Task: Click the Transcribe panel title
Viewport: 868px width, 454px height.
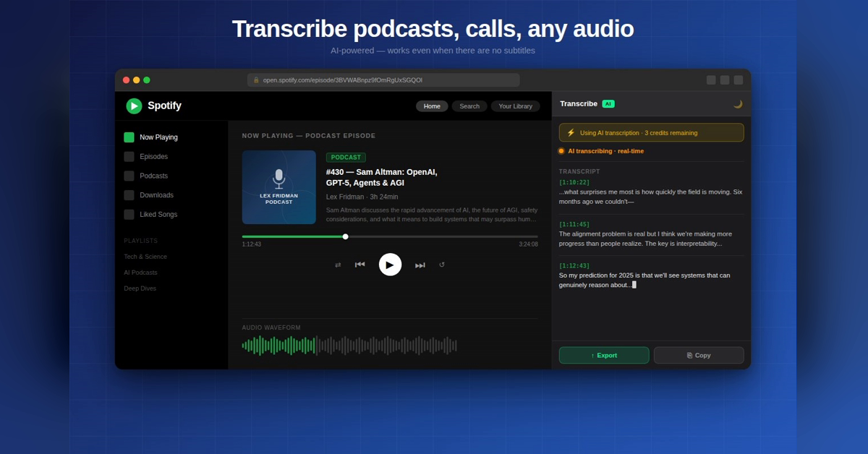Action: click(579, 103)
